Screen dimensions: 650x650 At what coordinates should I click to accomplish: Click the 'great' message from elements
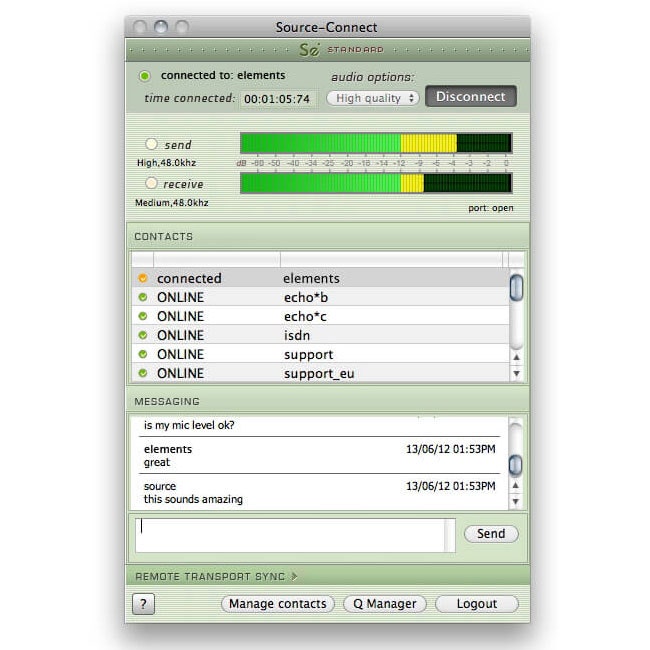pyautogui.click(x=157, y=462)
